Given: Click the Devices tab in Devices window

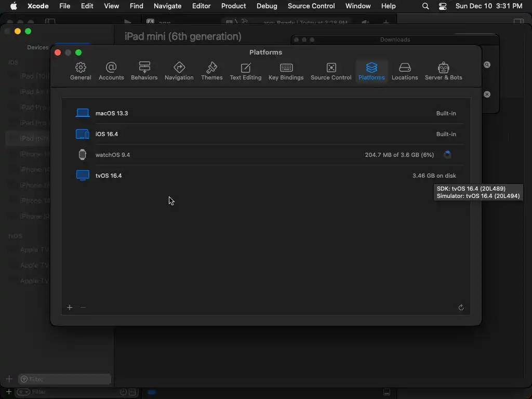Looking at the screenshot, I should pyautogui.click(x=37, y=47).
